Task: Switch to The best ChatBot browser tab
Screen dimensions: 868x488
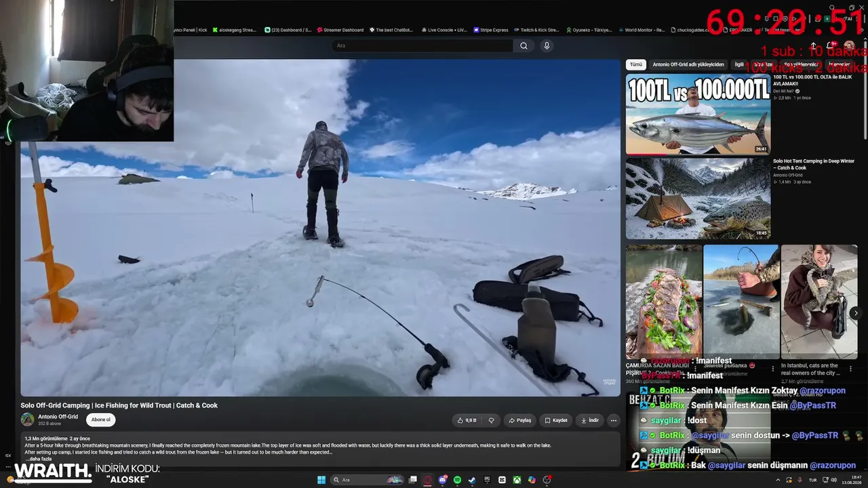Action: (x=391, y=30)
